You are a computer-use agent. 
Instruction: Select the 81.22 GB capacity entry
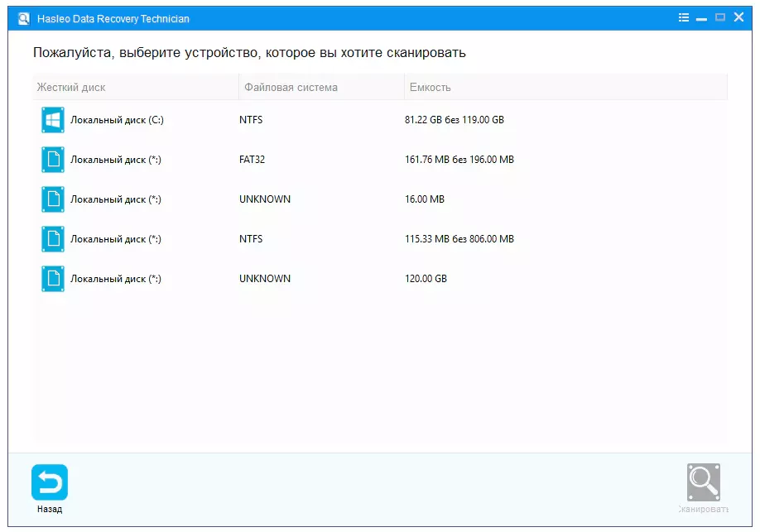455,120
